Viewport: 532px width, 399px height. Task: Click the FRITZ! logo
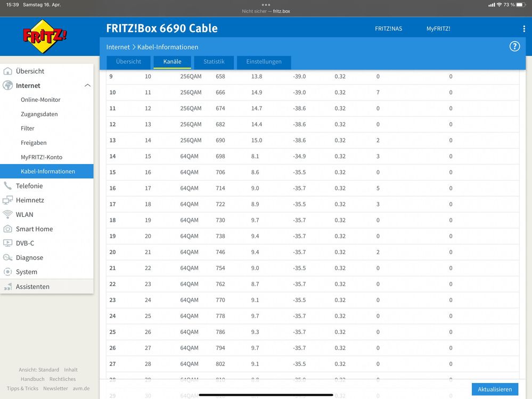coord(45,36)
